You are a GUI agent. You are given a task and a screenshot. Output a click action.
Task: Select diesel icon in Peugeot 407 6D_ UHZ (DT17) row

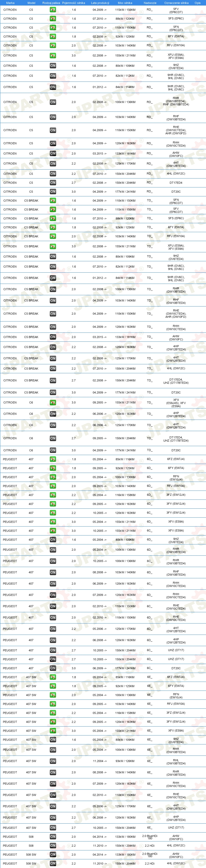(x=53, y=660)
